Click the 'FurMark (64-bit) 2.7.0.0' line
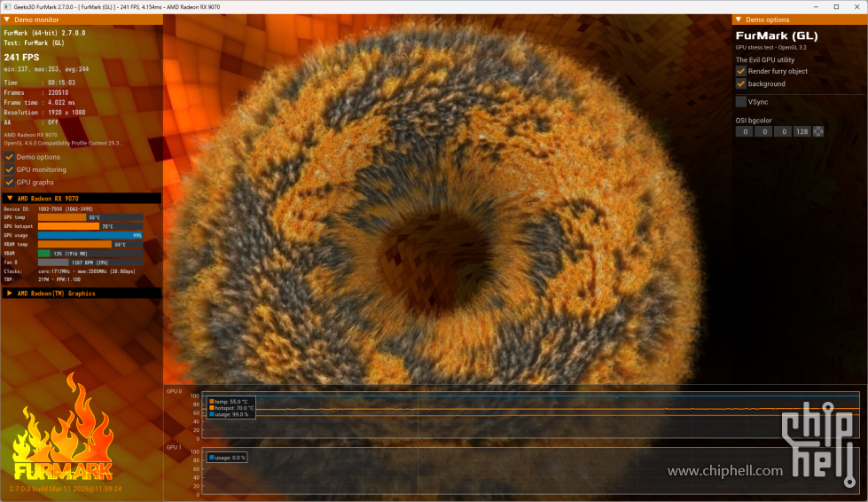The image size is (868, 502). coord(45,33)
